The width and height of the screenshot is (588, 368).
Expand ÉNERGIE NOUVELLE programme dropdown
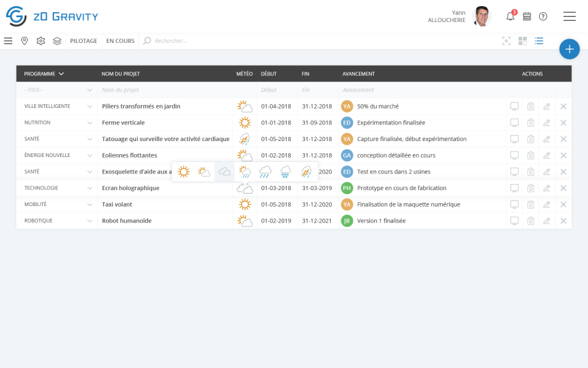click(89, 155)
